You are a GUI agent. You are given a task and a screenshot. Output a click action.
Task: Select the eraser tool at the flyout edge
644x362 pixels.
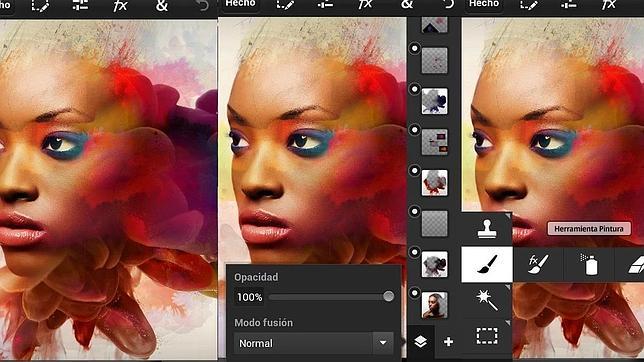[636, 265]
